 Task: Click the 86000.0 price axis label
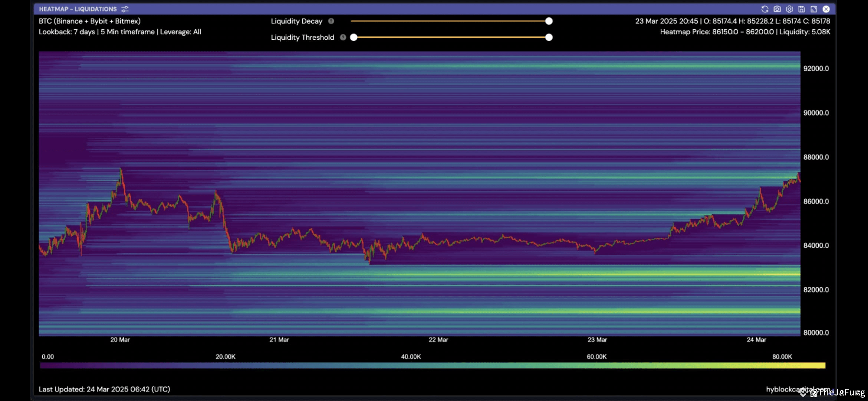click(816, 201)
